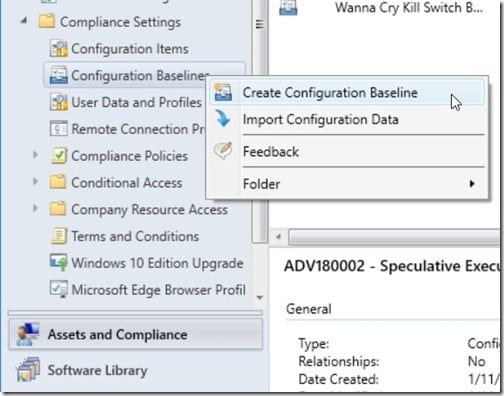Click the Configuration Items icon
This screenshot has width=504, height=396.
58,49
